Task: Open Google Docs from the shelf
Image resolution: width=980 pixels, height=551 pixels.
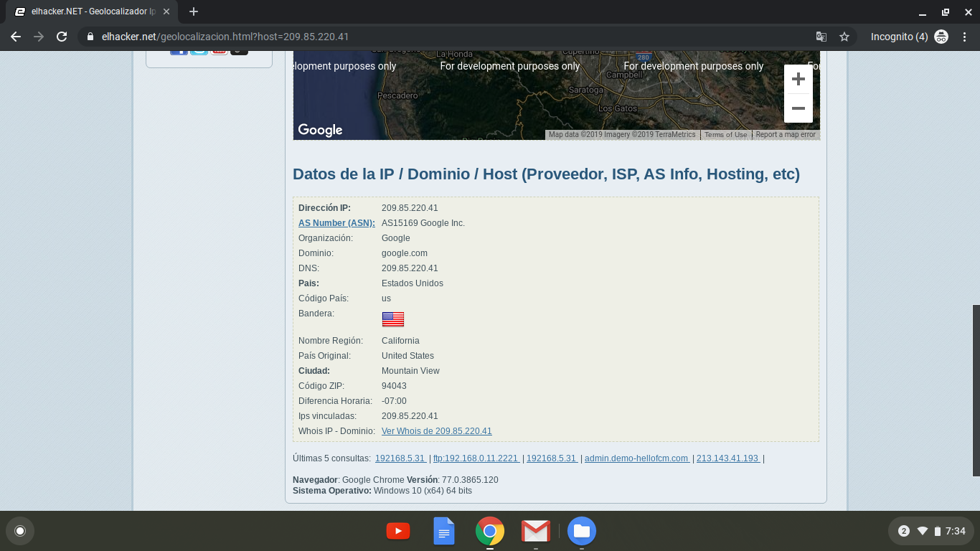Action: 444,531
